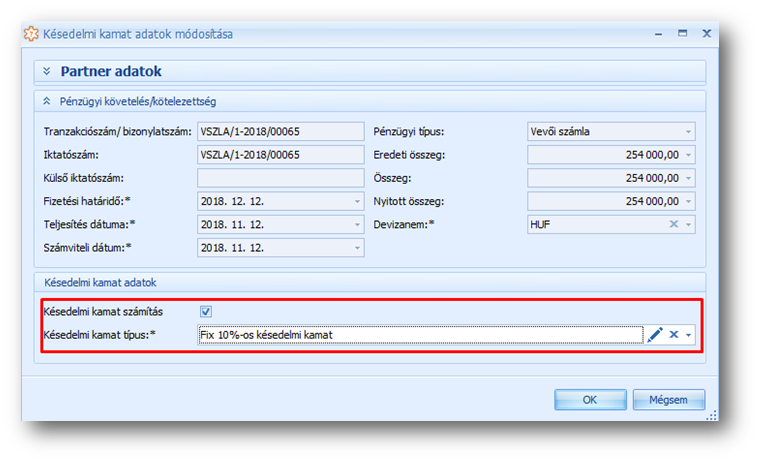The width and height of the screenshot is (761, 463).
Task: Open the Számviteli dátum date dropdown
Action: (358, 248)
